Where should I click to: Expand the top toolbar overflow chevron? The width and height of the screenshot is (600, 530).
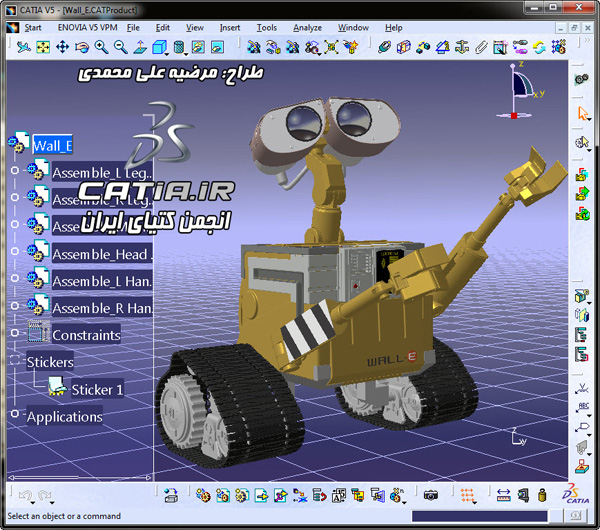point(587,40)
